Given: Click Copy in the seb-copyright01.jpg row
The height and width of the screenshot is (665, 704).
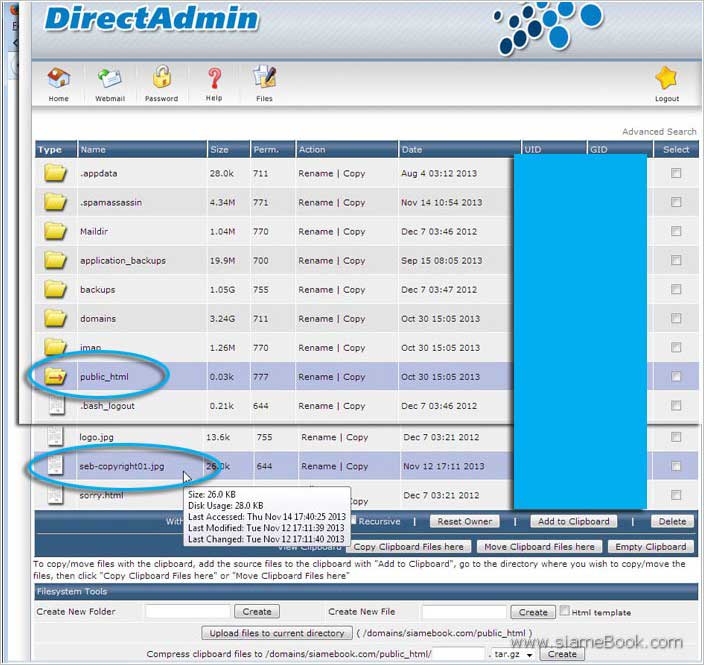Looking at the screenshot, I should pyautogui.click(x=357, y=466).
